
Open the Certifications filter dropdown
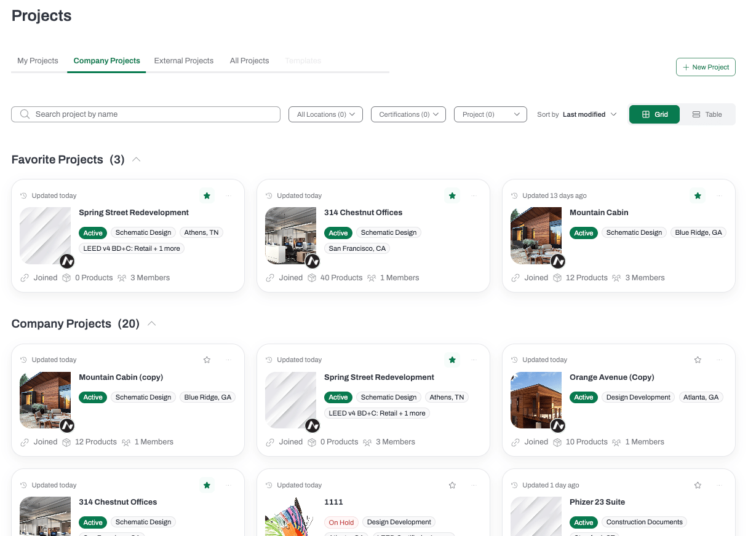click(x=408, y=114)
